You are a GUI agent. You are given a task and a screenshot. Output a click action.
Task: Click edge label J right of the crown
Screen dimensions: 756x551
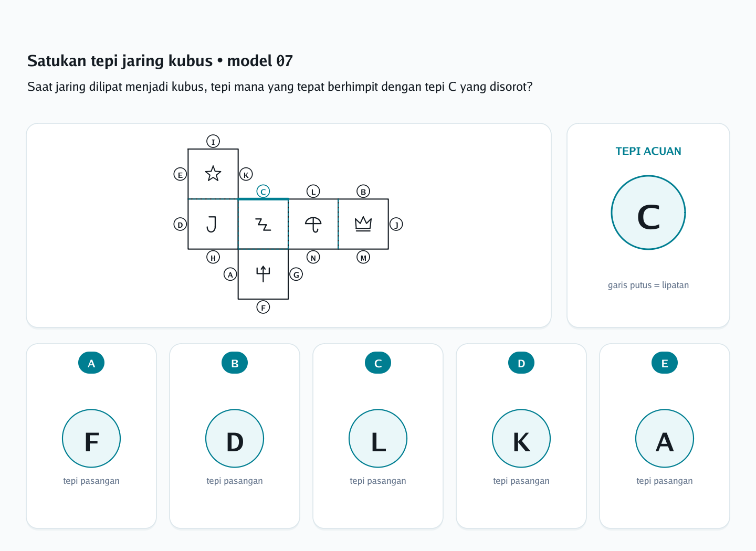click(x=396, y=224)
